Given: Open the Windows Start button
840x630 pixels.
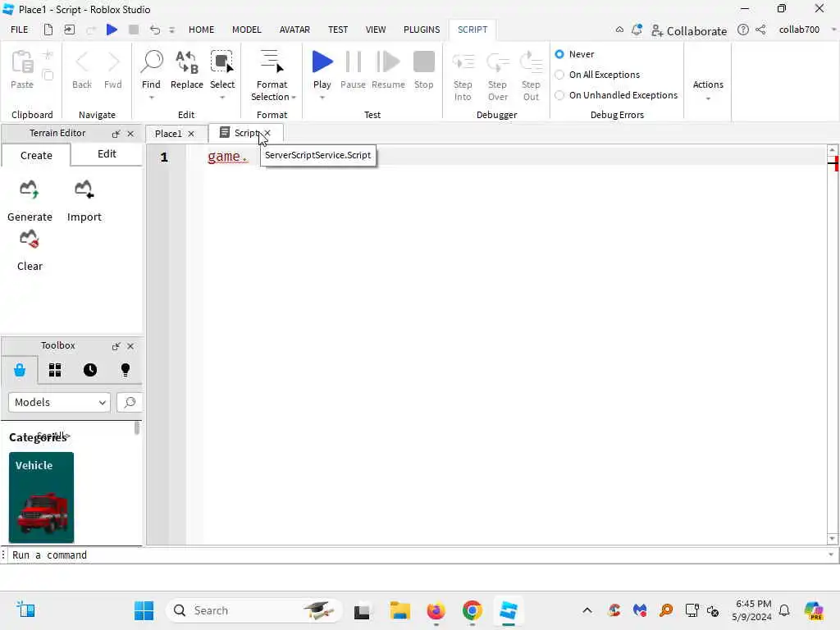Looking at the screenshot, I should 144,610.
